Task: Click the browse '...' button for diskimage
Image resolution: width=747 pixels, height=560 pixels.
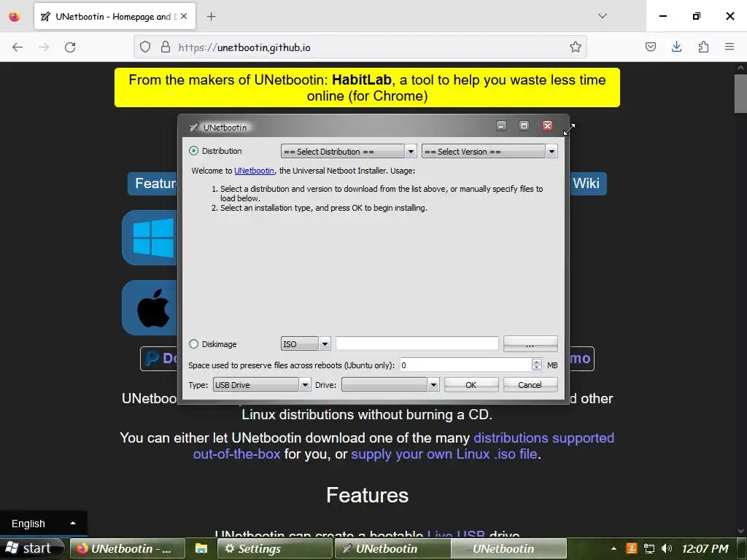Action: point(530,343)
